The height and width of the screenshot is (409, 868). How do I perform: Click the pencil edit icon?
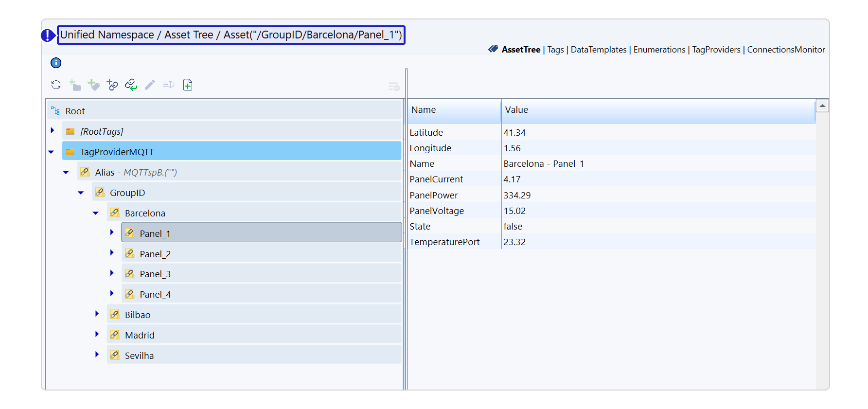pyautogui.click(x=150, y=85)
